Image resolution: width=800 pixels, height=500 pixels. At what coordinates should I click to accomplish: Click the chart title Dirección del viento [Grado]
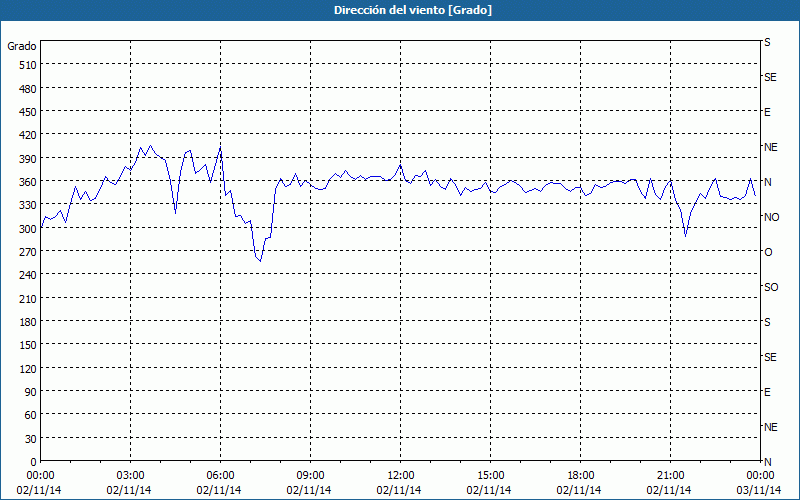413,10
